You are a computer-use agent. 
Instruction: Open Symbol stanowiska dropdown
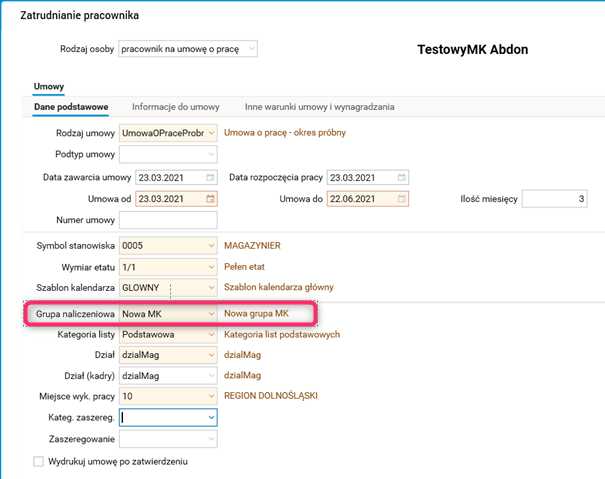(x=211, y=245)
